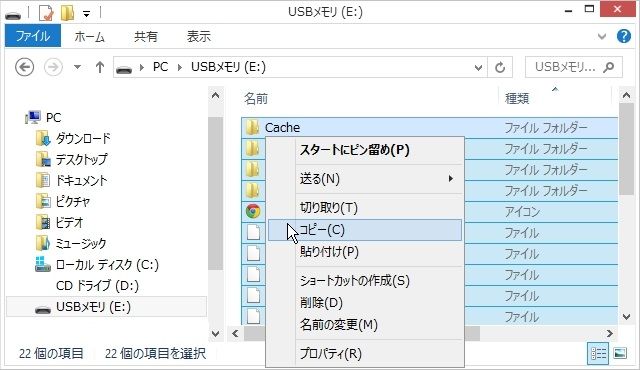Click file list scroll down arrow
Image resolution: width=640 pixels, height=370 pixels.
[x=626, y=316]
